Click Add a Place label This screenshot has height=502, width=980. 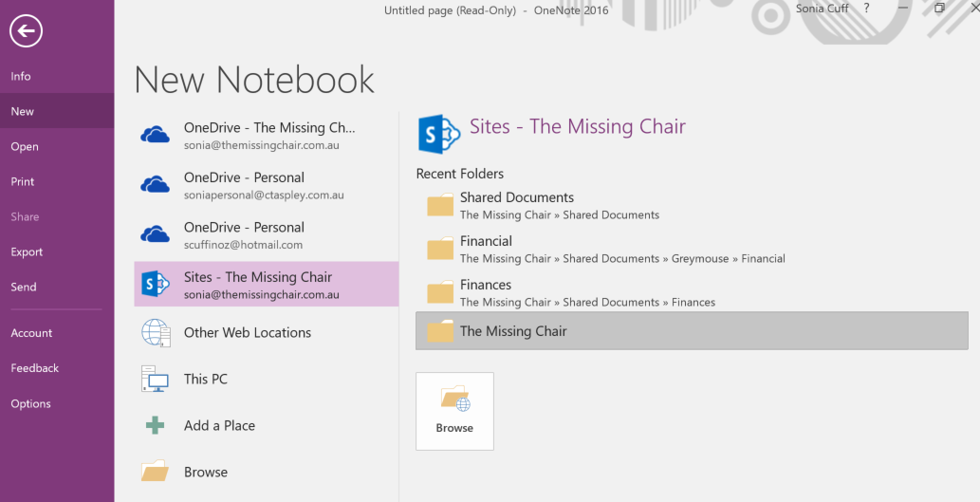pyautogui.click(x=219, y=426)
